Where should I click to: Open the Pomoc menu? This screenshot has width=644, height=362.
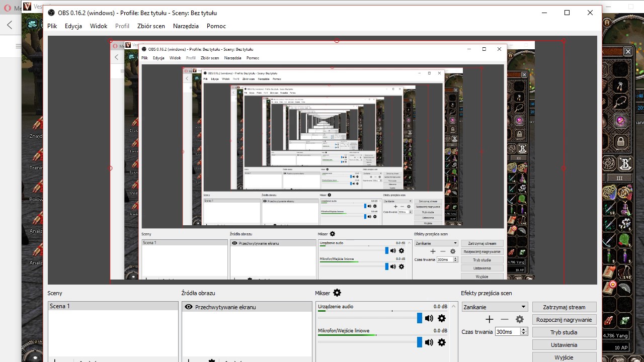(216, 26)
